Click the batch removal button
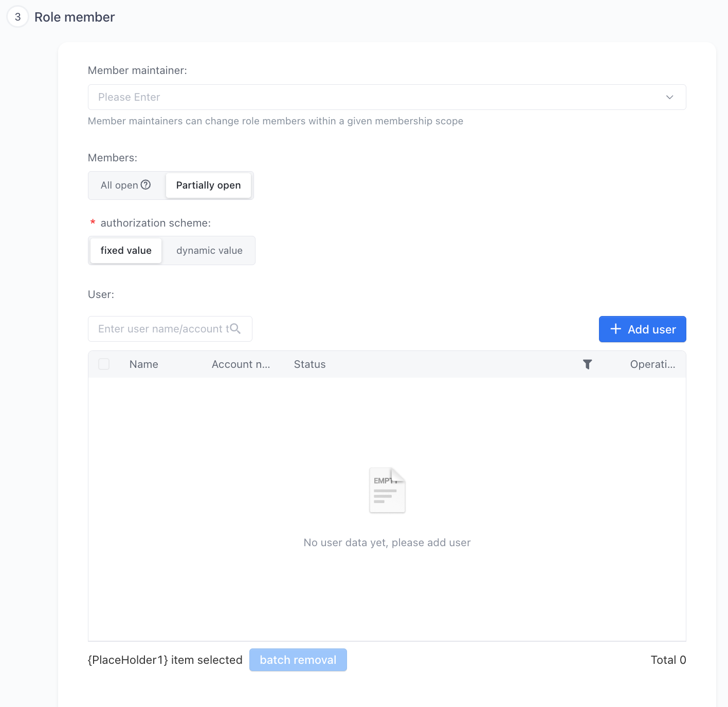The height and width of the screenshot is (707, 728). point(298,660)
